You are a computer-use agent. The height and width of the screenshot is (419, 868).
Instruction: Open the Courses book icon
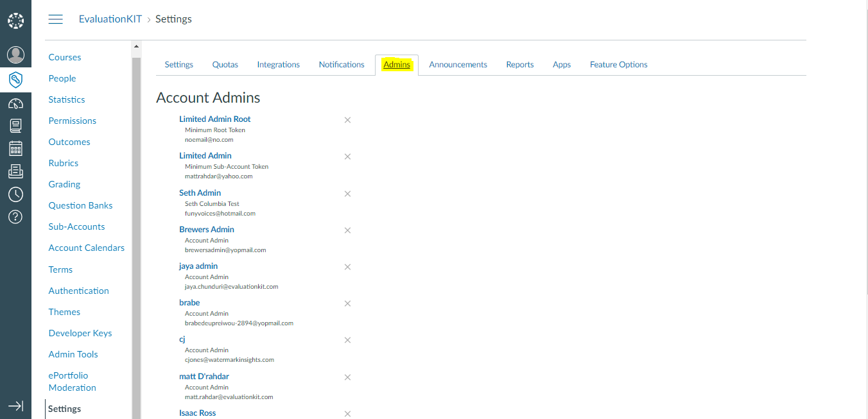tap(15, 126)
